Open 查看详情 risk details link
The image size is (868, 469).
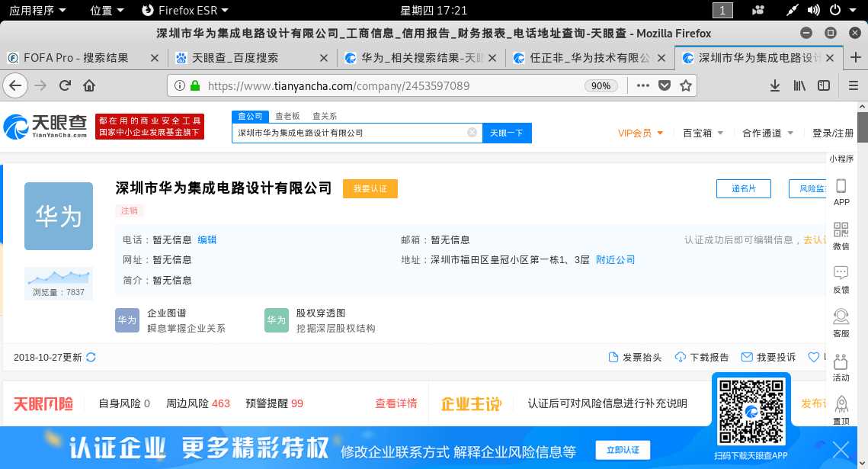[x=396, y=403]
